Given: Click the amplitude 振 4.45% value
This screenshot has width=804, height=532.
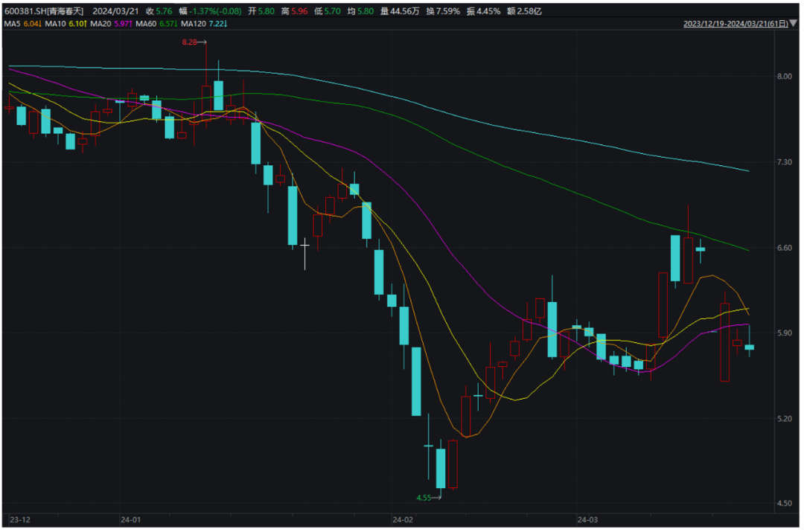Looking at the screenshot, I should (483, 11).
